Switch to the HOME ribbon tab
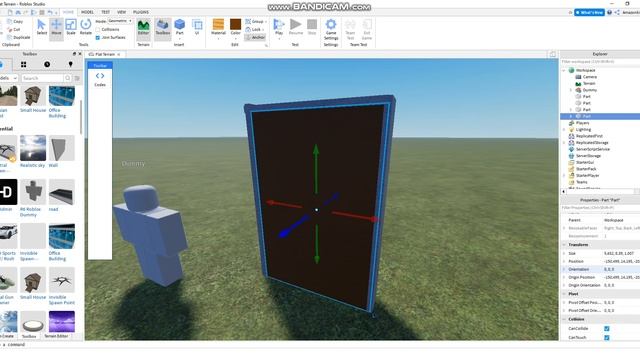The image size is (640, 360). coord(68,12)
